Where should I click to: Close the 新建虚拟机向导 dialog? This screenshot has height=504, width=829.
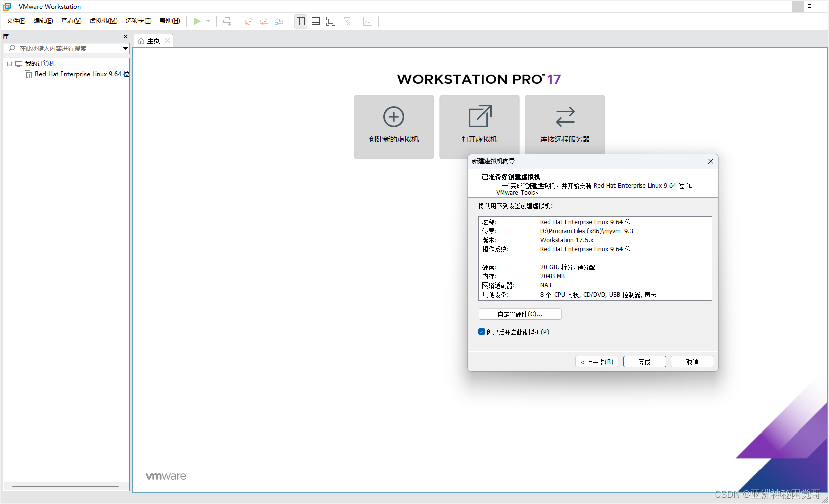tap(711, 161)
